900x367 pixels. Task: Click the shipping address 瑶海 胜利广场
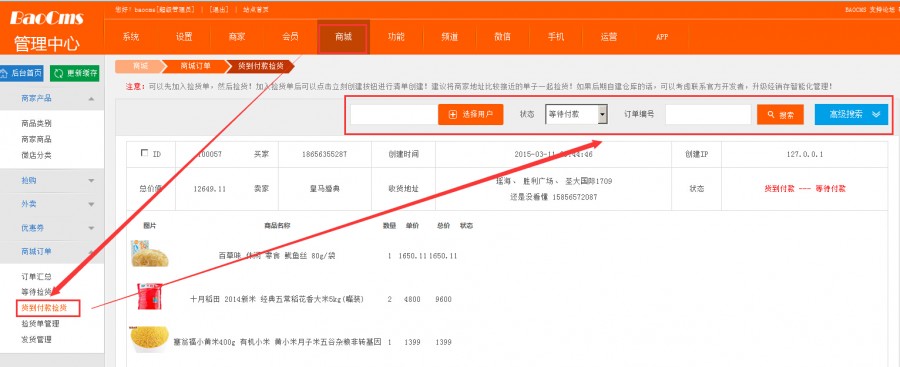tap(553, 181)
